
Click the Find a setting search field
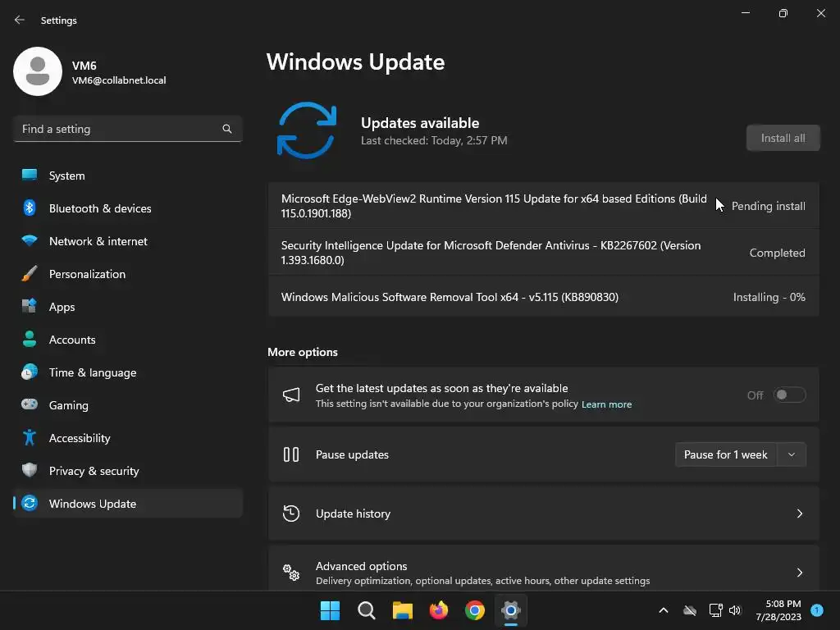[127, 129]
